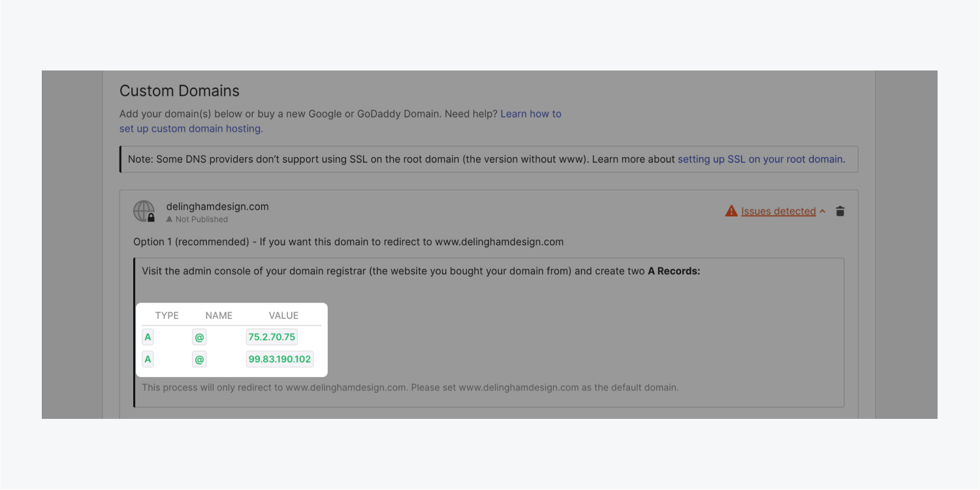The width and height of the screenshot is (980, 490).
Task: Click the globe lock icon beside delinghamdesign.com
Action: pos(144,211)
